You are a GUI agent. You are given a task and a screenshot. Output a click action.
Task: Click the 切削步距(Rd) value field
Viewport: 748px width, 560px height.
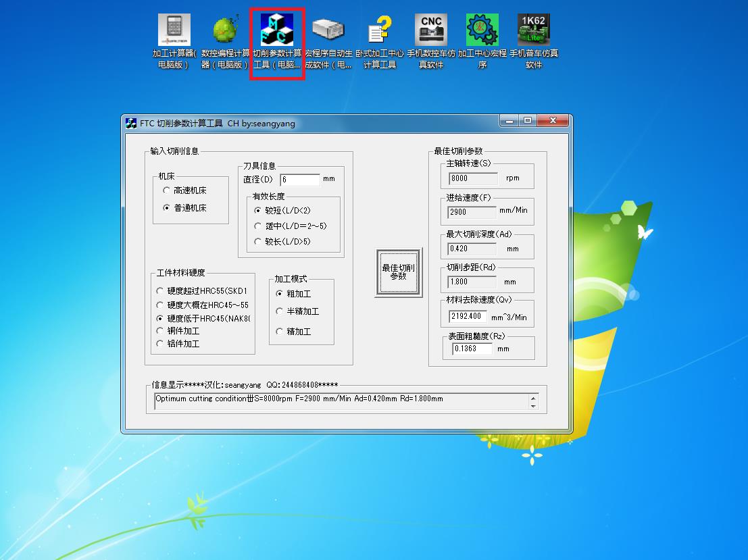472,282
